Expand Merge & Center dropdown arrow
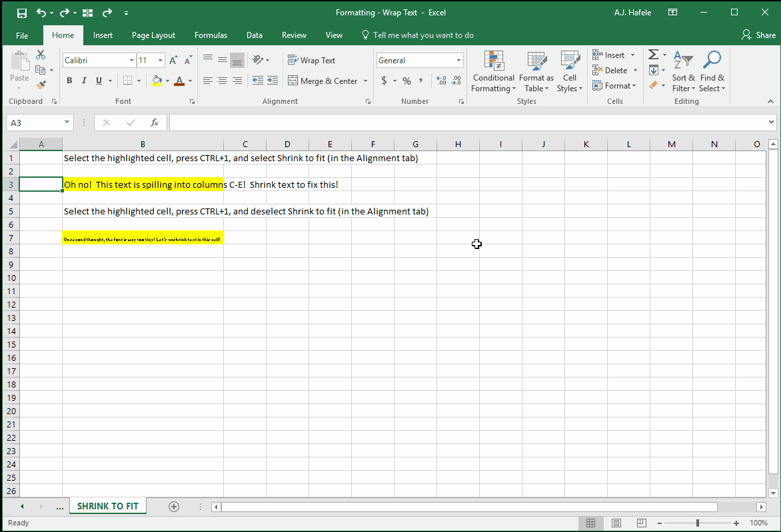This screenshot has height=532, width=781. [366, 81]
